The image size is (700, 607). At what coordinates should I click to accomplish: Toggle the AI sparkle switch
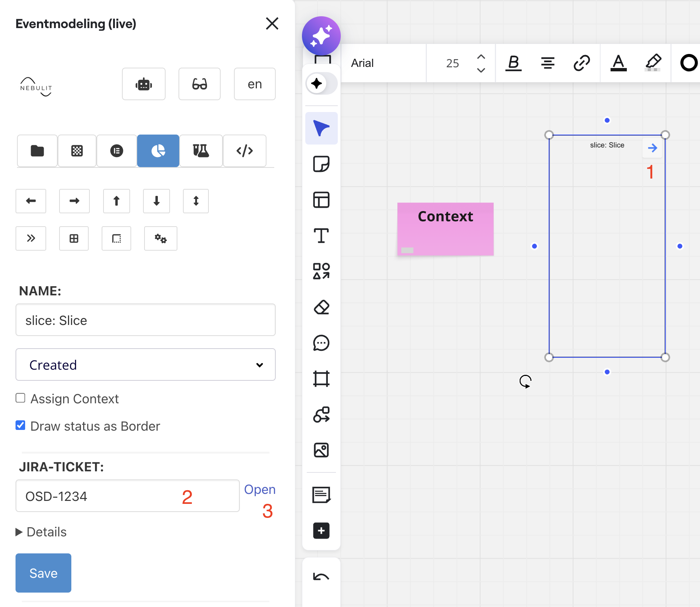coord(321,84)
